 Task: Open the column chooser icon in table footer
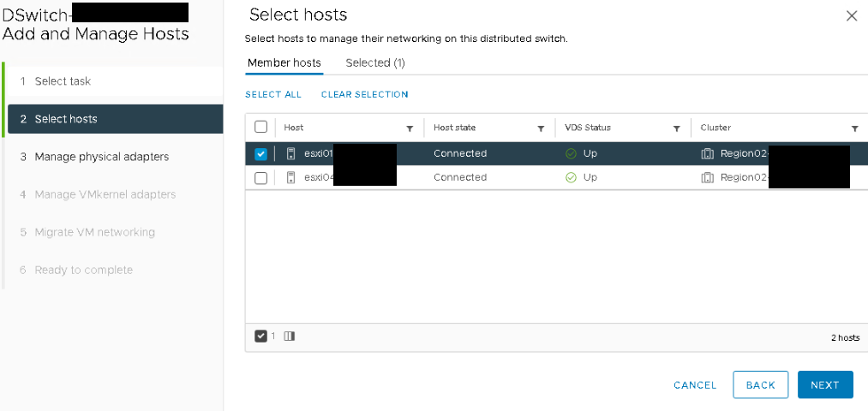(290, 336)
